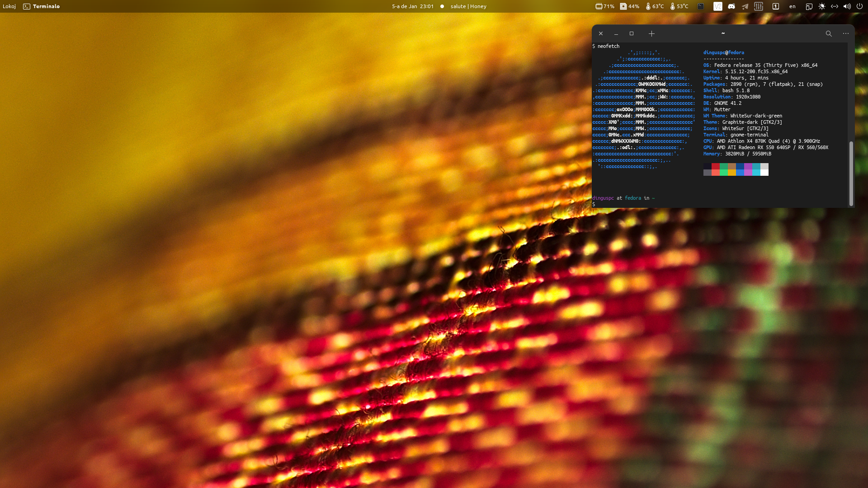Click the CPU usage 71% indicator
The image size is (868, 488).
point(605,6)
